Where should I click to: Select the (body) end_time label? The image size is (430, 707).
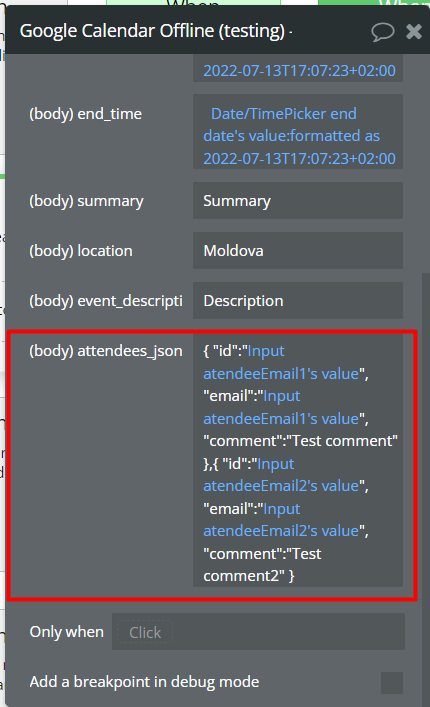pyautogui.click(x=86, y=114)
